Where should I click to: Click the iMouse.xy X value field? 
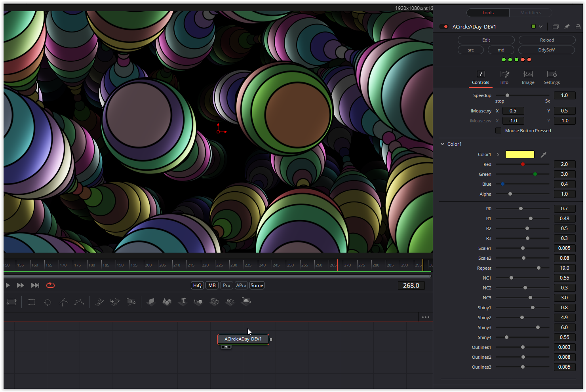[513, 111]
